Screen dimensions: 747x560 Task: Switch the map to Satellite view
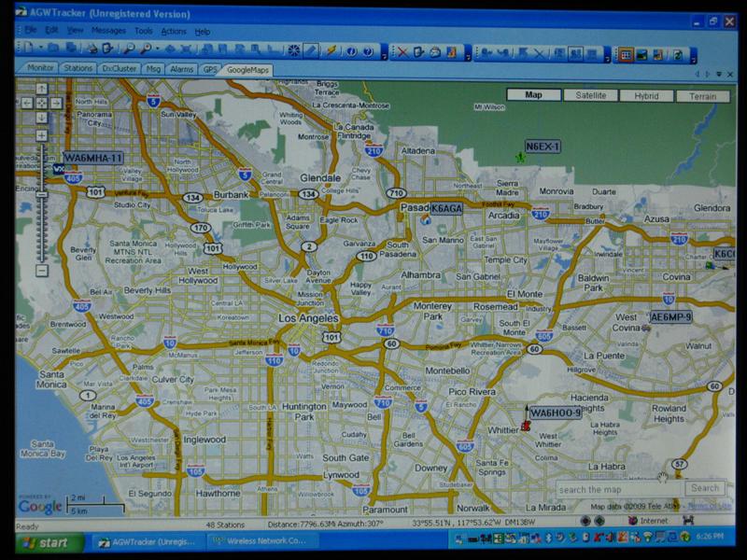(x=591, y=95)
